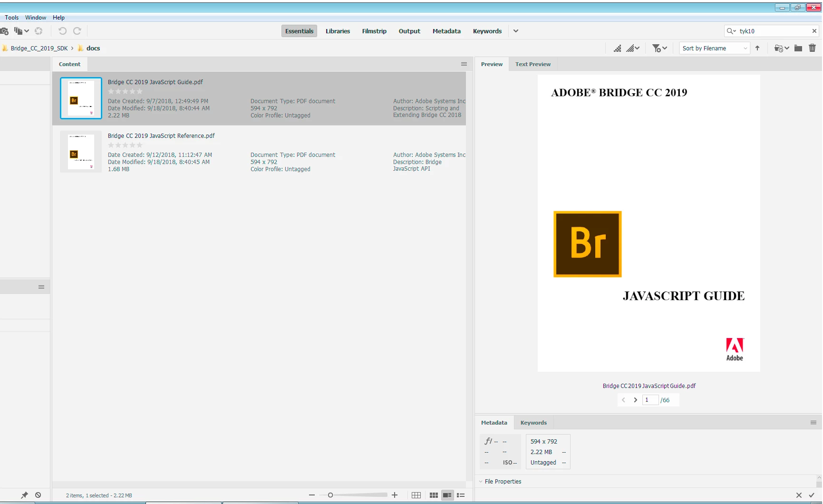Rotate 90 degrees clockwise
The image size is (823, 504).
[77, 31]
